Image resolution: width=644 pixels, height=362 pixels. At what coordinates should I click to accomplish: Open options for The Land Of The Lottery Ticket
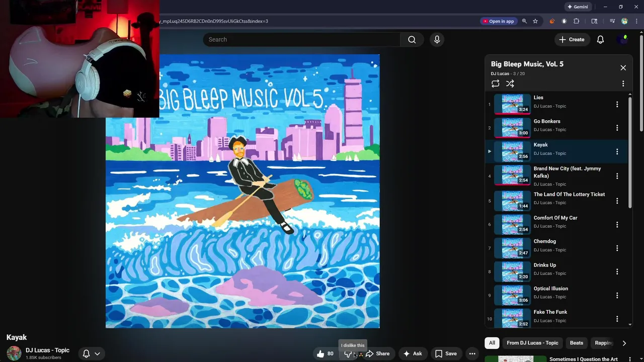click(x=617, y=201)
